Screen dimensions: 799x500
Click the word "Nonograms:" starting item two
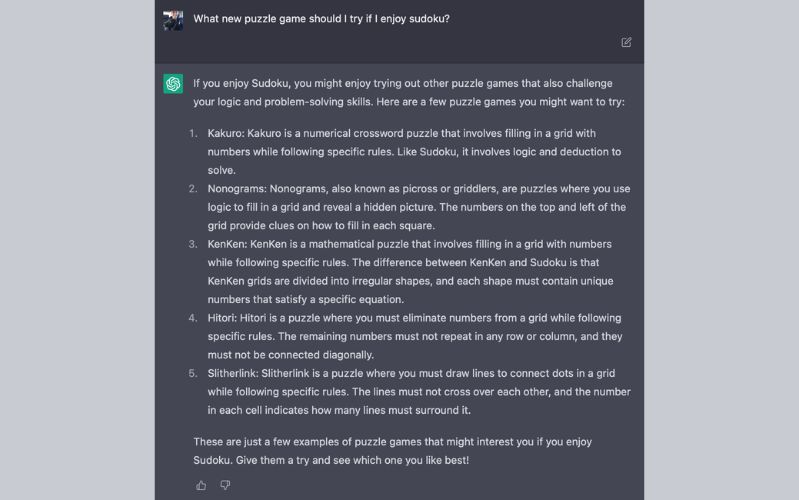236,188
